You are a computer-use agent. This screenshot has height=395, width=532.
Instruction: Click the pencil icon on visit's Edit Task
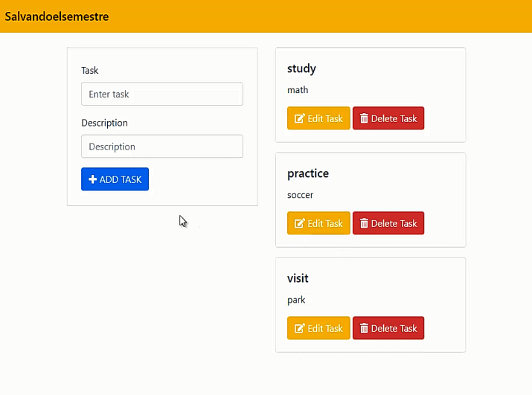pos(299,328)
